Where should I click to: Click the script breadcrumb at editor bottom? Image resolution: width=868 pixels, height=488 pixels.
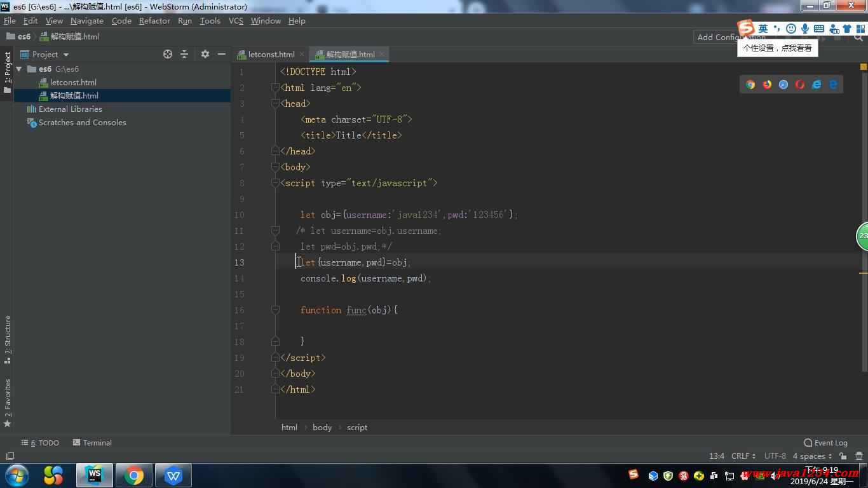point(357,427)
